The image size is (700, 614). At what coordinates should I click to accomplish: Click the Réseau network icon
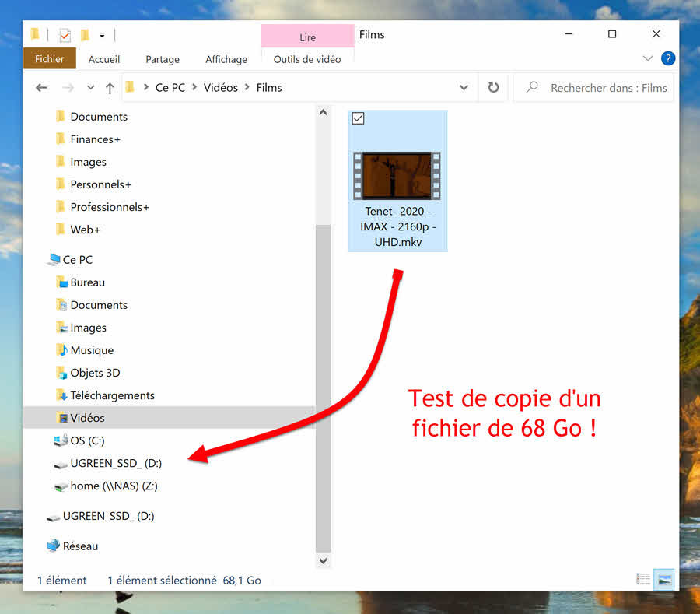pos(53,546)
